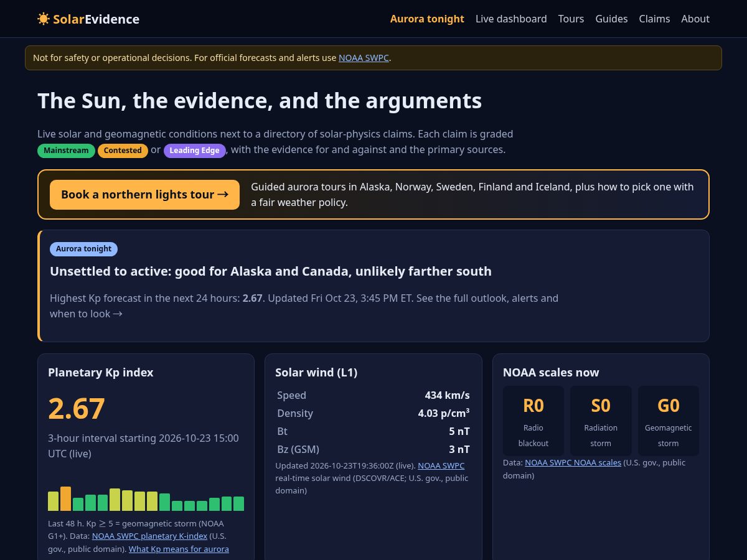Open the Live dashboard nav item

[x=511, y=19]
